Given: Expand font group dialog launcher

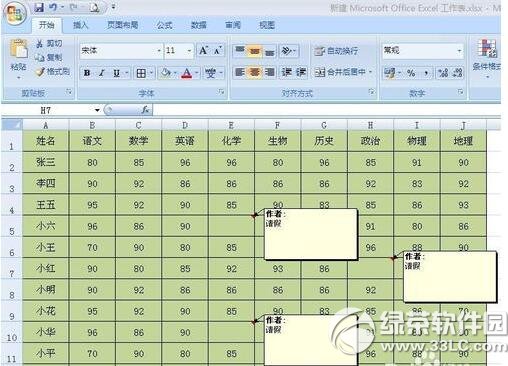Looking at the screenshot, I should pyautogui.click(x=221, y=91).
